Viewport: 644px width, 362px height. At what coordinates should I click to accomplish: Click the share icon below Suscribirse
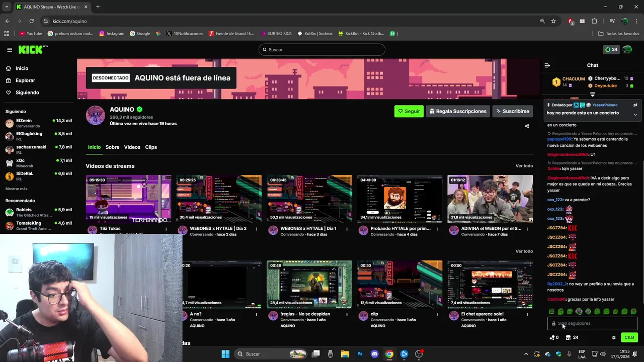click(527, 126)
